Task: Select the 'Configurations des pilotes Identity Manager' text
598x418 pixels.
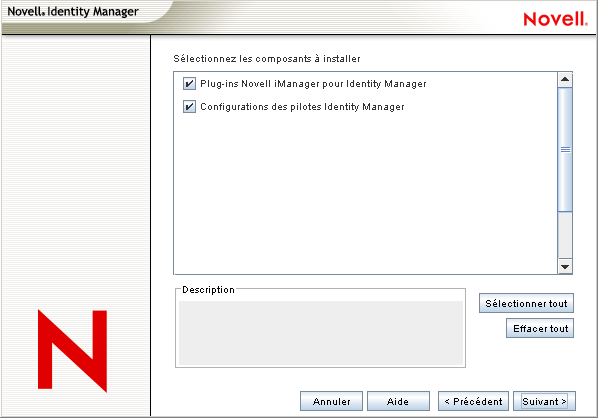Action: tap(302, 107)
